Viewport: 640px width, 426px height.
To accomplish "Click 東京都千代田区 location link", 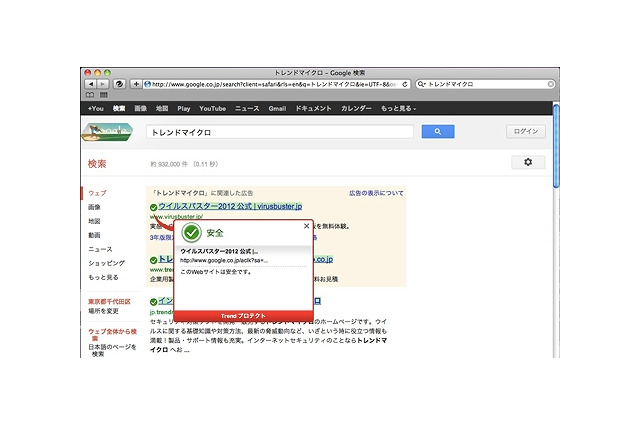I will point(109,302).
